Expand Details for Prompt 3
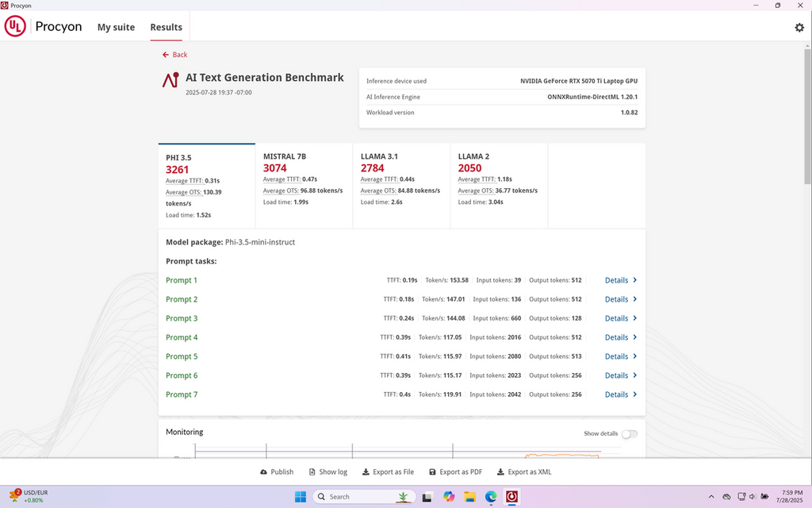 [621, 318]
